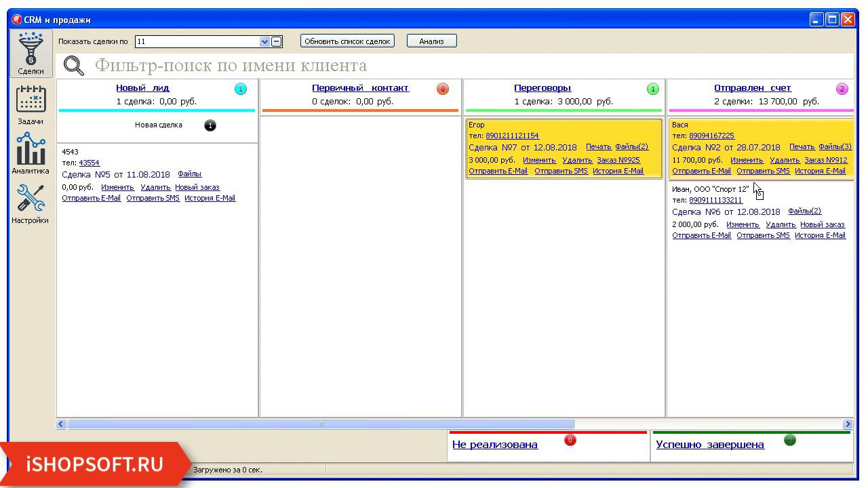Open Файлы(2) on deal №6

[x=804, y=211]
